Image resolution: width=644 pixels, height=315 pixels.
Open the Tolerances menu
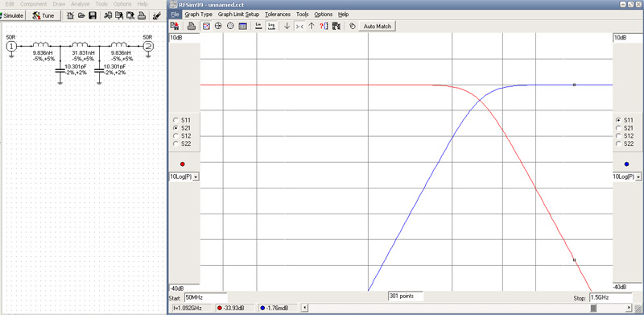(278, 15)
